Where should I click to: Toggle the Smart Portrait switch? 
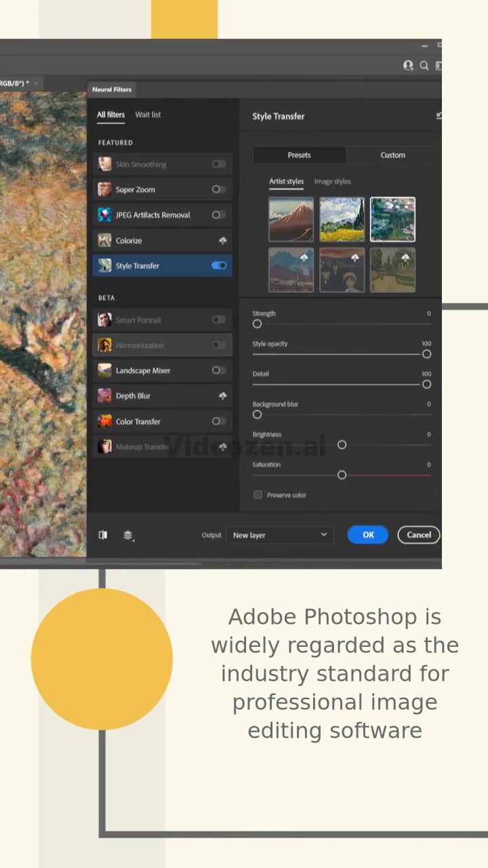[x=219, y=320]
